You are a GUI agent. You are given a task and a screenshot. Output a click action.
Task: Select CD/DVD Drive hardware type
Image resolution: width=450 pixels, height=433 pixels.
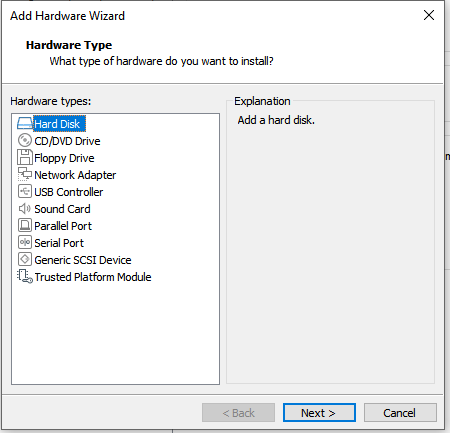(x=67, y=141)
